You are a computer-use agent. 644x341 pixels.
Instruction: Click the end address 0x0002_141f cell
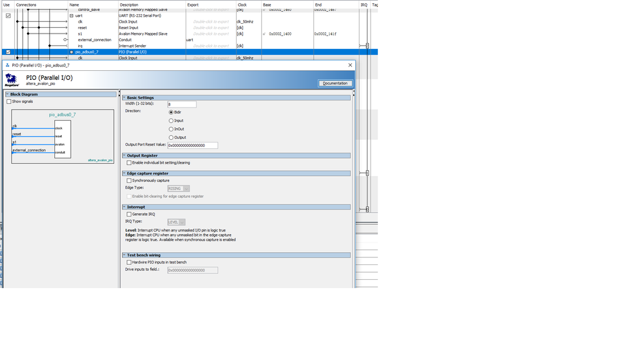326,34
